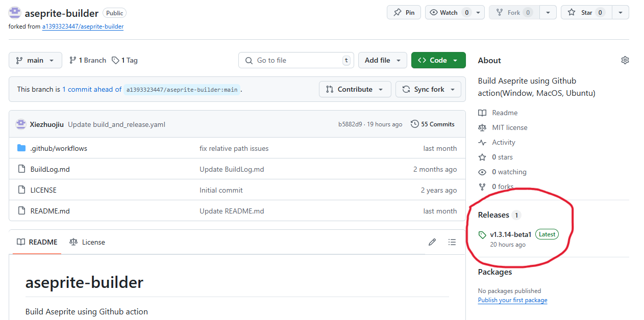Viewport: 644px width, 320px height.
Task: Open the Watch options dropdown arrow
Action: pyautogui.click(x=479, y=13)
